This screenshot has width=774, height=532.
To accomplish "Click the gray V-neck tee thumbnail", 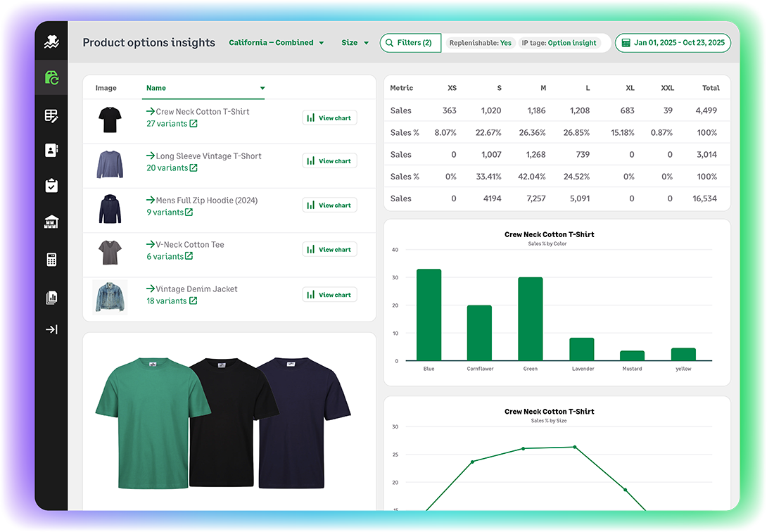I will tap(110, 253).
